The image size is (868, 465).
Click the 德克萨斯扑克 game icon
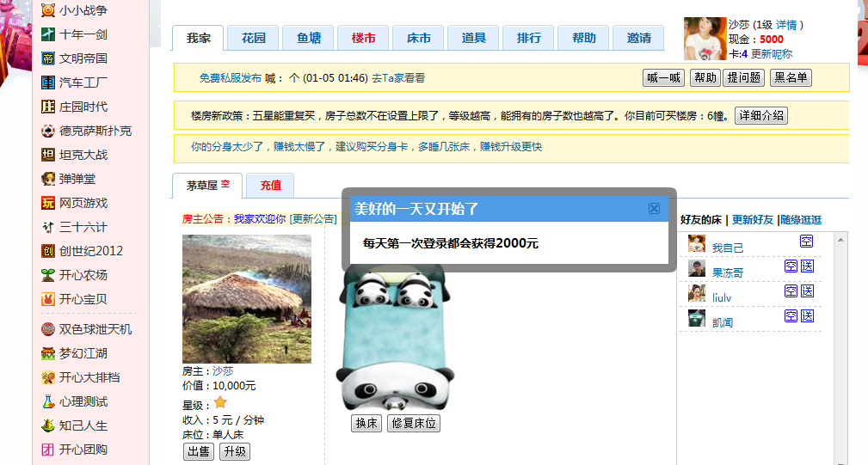pyautogui.click(x=48, y=131)
